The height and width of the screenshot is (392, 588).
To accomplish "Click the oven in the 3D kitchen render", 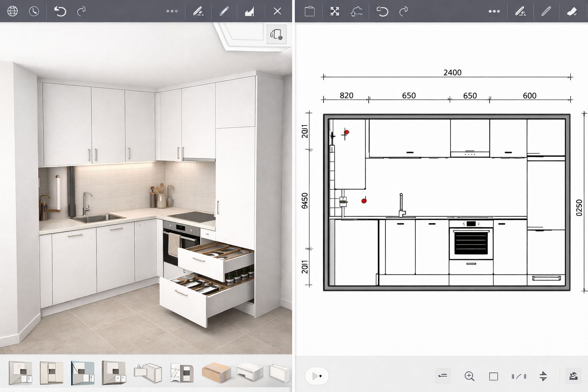I will [181, 243].
